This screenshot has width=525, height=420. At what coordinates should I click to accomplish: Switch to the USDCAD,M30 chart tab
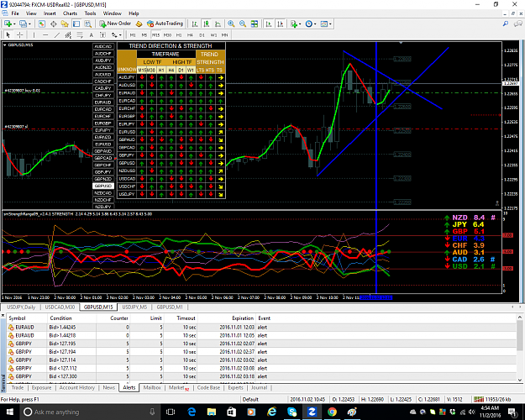60,307
